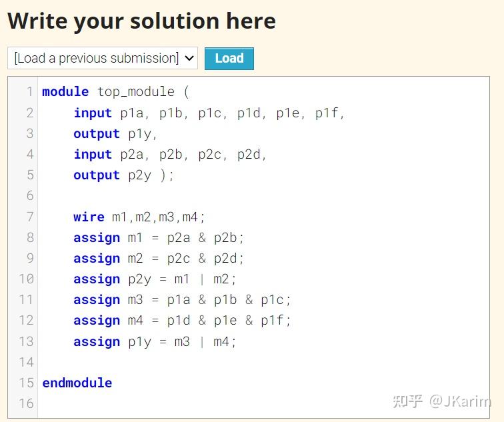
Task: Click on 'endmodule' keyword
Action: [77, 383]
